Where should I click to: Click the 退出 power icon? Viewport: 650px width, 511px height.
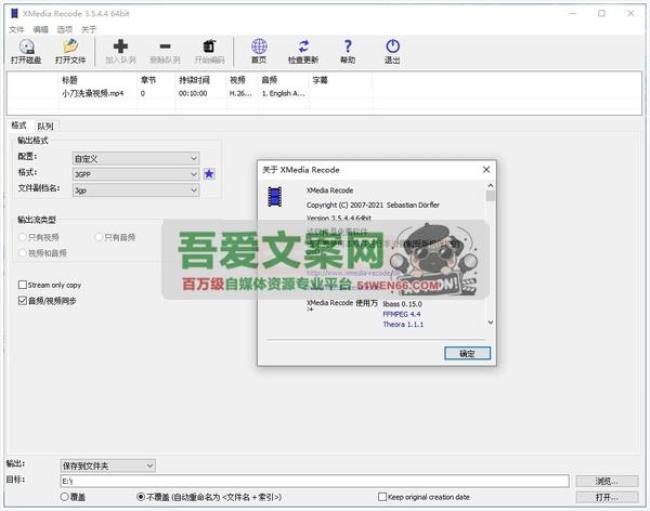[x=393, y=46]
